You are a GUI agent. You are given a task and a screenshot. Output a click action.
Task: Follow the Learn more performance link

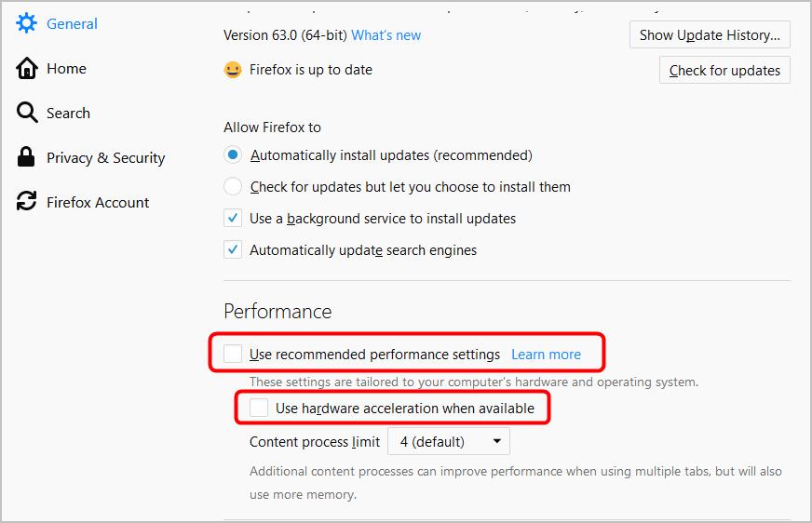[546, 354]
